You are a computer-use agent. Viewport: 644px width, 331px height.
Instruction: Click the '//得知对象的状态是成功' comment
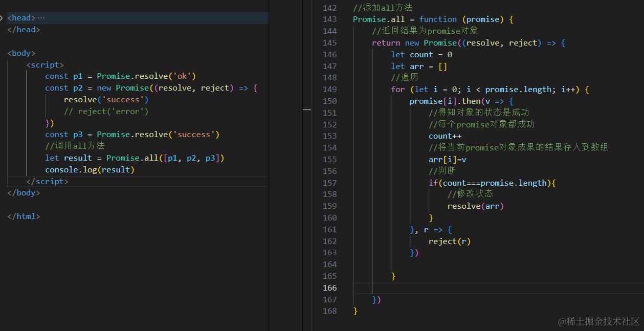[479, 113]
